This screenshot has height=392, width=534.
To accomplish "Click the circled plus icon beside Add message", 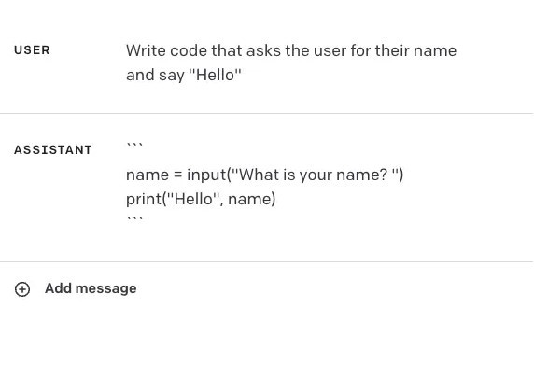I will tap(22, 289).
